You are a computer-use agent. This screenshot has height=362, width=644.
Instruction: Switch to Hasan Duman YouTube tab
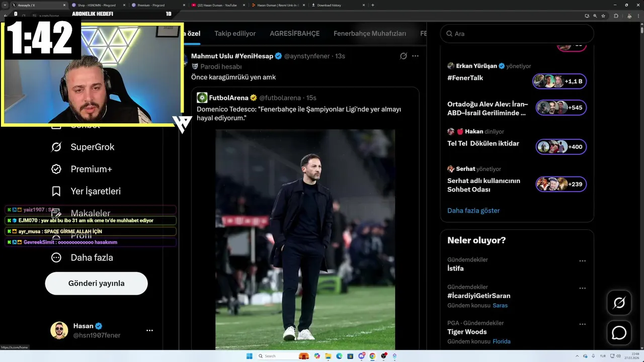coord(218,5)
